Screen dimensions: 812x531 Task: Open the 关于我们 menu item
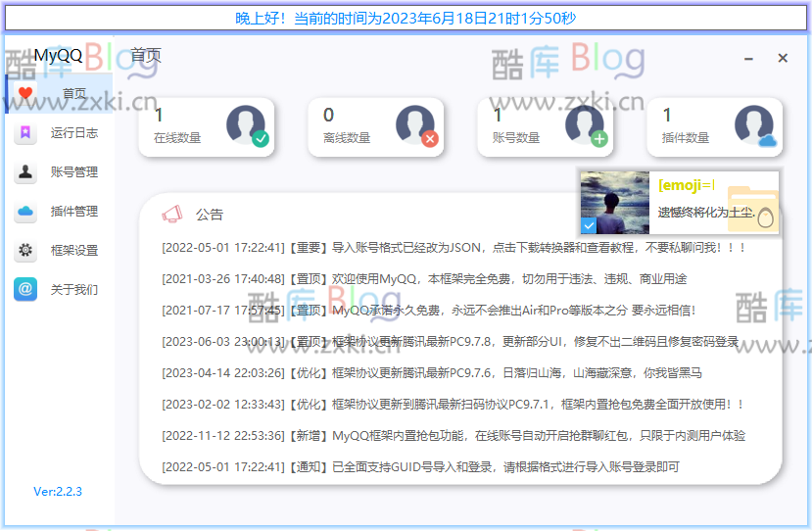click(59, 289)
